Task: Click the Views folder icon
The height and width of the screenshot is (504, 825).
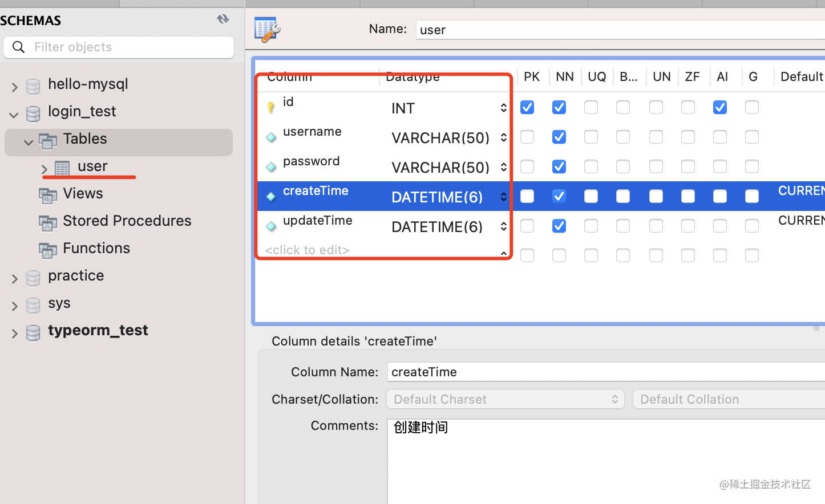Action: pos(48,196)
